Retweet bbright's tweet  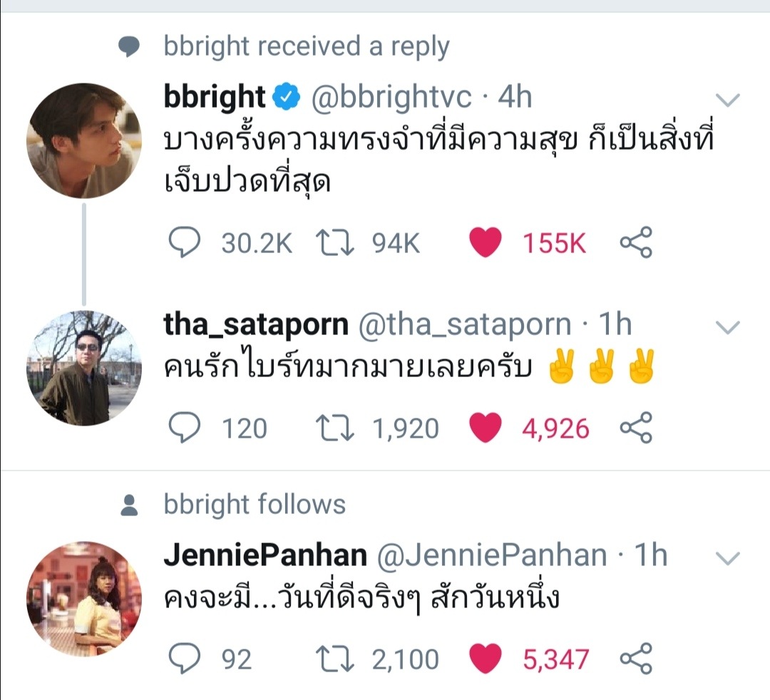[x=335, y=244]
